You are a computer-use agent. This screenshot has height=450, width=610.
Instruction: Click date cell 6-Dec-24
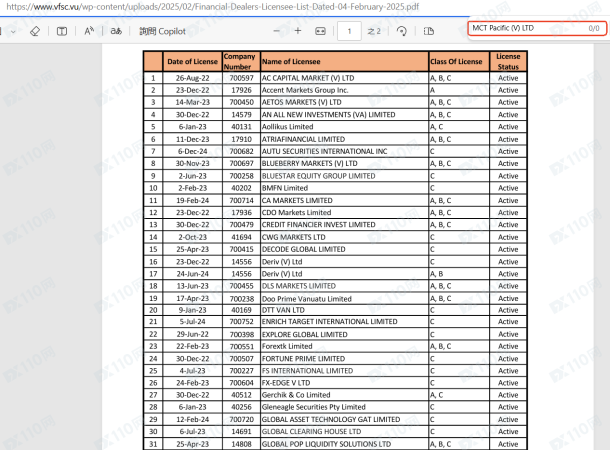coord(193,151)
